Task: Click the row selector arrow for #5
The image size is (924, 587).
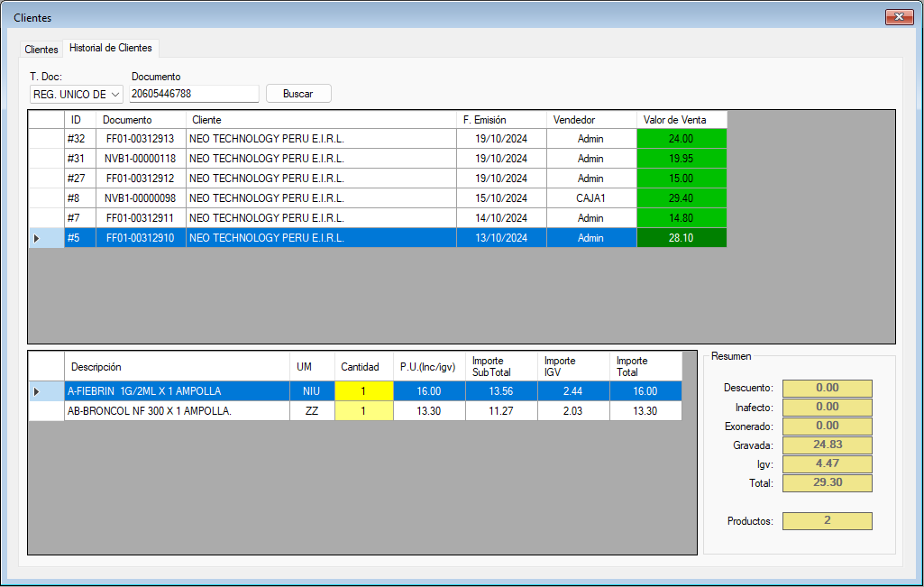Action: pos(37,238)
